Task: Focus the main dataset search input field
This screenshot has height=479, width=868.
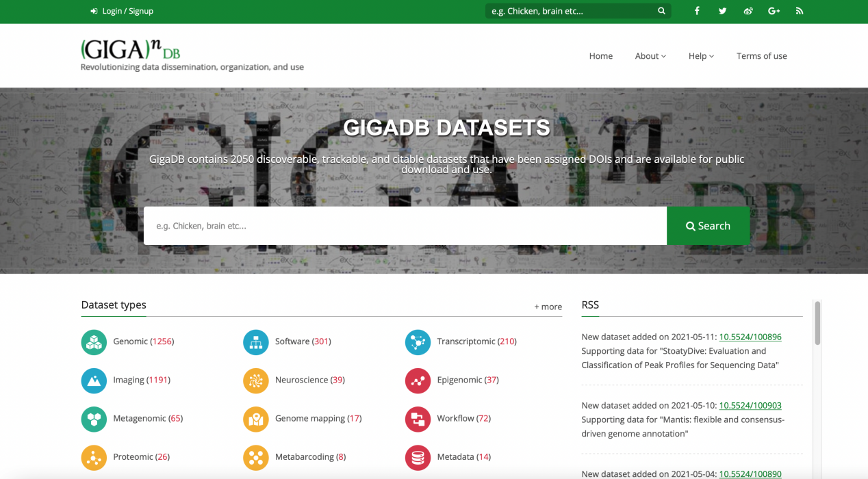Action: pos(405,226)
